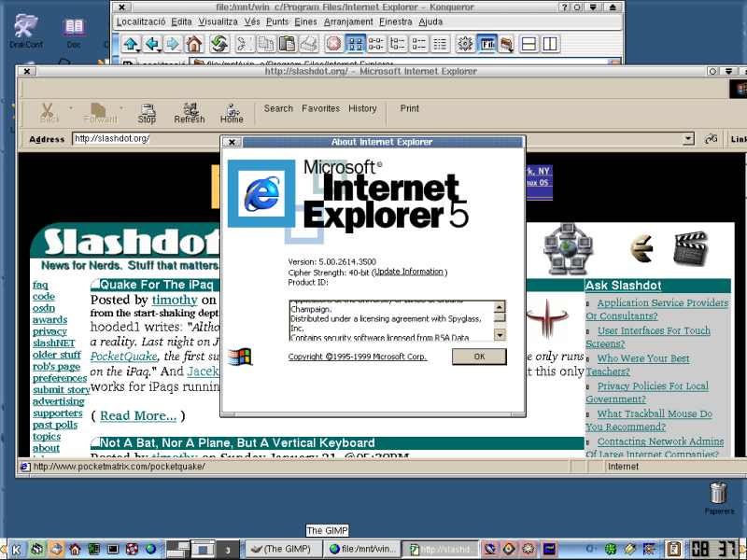
Task: Open 'Who Were Your Best Teachers?' link
Action: pyautogui.click(x=638, y=365)
